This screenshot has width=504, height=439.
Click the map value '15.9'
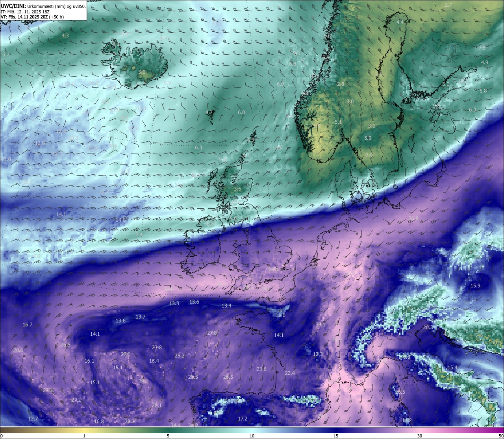click(475, 285)
